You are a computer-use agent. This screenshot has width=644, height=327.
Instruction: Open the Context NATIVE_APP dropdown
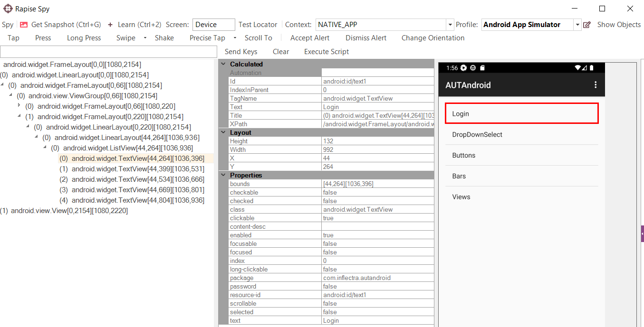point(450,25)
